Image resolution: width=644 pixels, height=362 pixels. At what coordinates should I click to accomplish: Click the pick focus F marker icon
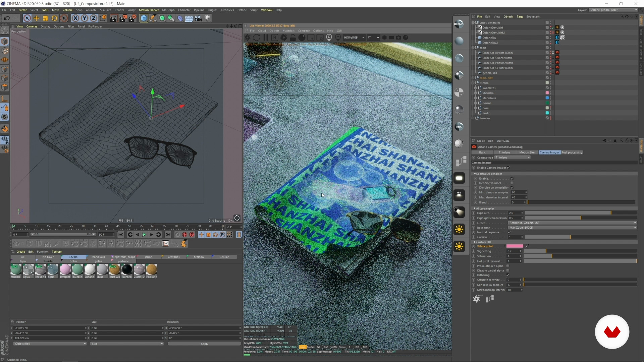pyautogui.click(x=329, y=38)
